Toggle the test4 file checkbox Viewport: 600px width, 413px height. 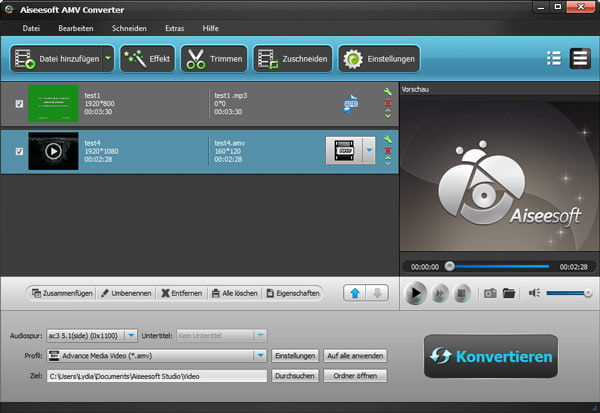click(19, 151)
